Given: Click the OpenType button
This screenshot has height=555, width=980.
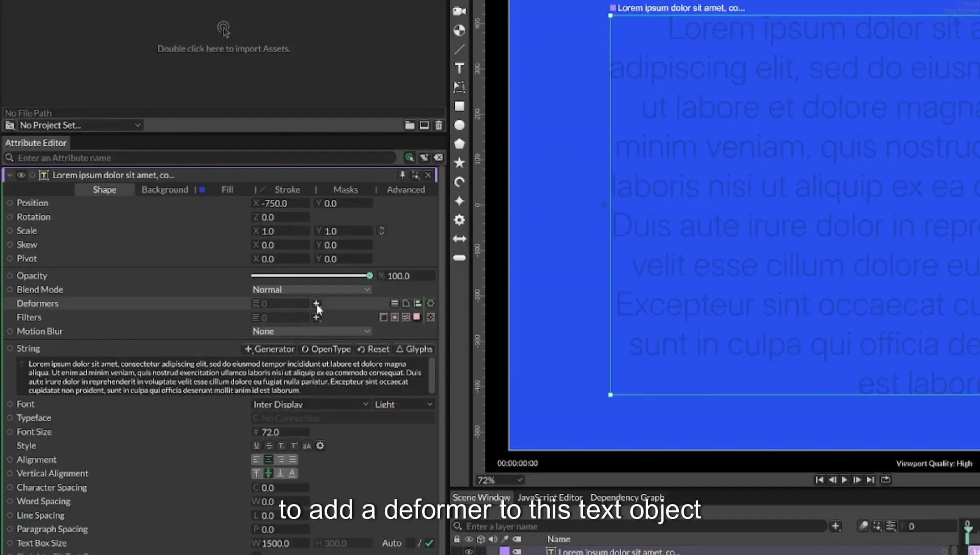Looking at the screenshot, I should click(x=326, y=349).
